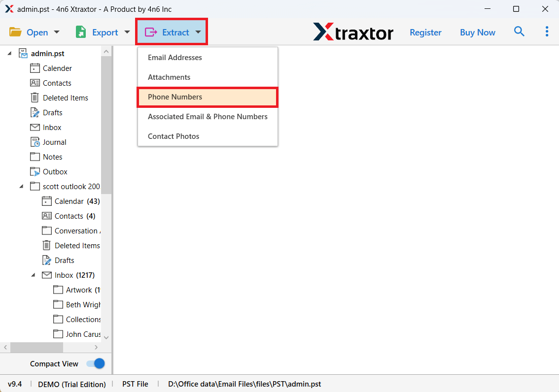Click the Journal folder icon
Image resolution: width=559 pixels, height=392 pixels.
tap(35, 142)
